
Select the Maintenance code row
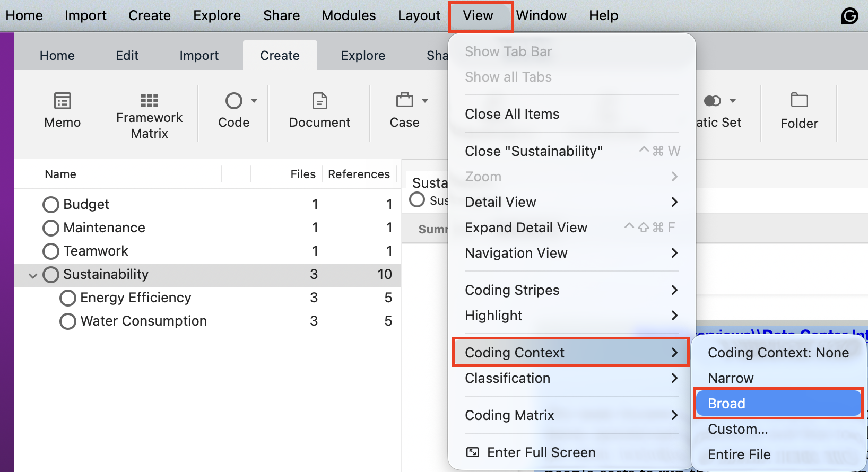(207, 228)
